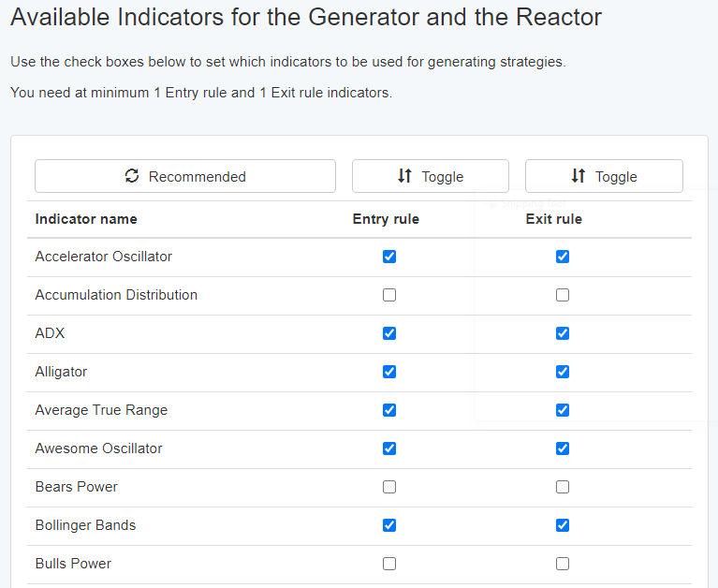Toggle all Entry rule checkboxes
Viewport: 718px width, 588px height.
[430, 176]
